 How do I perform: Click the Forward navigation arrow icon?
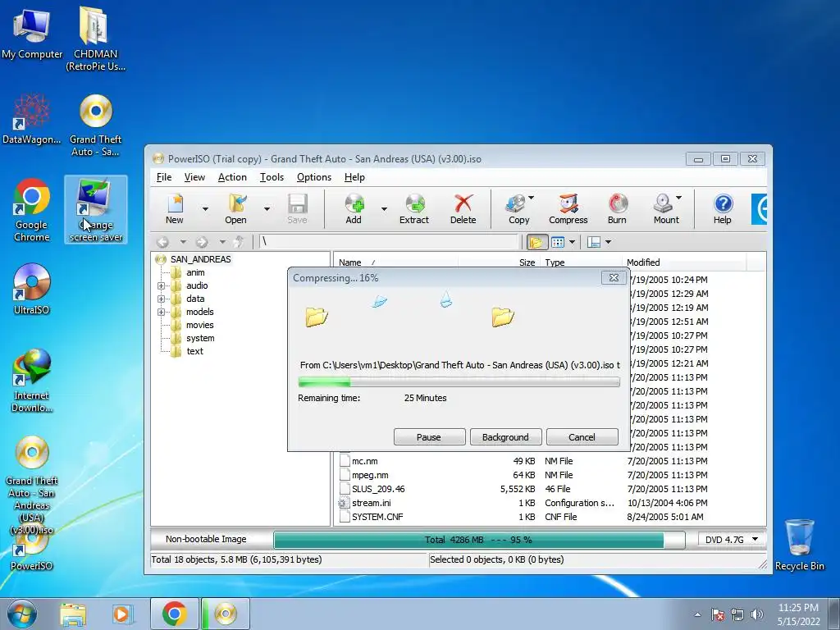pos(202,242)
